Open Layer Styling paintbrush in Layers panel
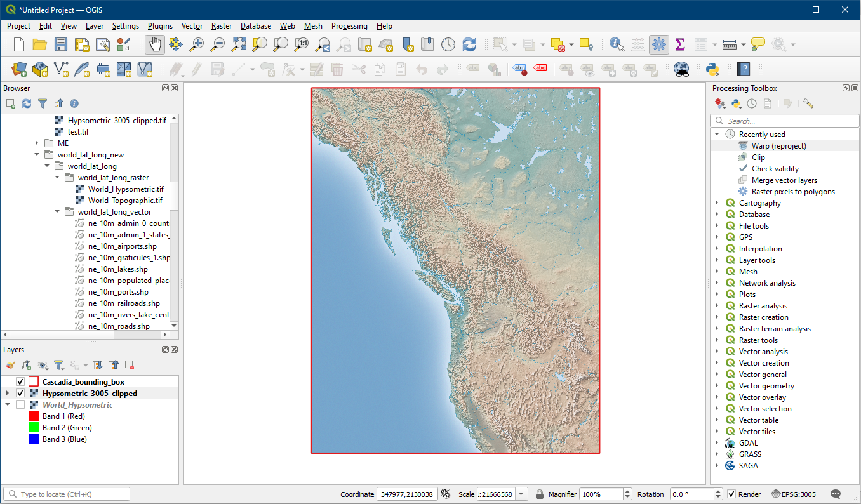The height and width of the screenshot is (504, 861). 10,365
